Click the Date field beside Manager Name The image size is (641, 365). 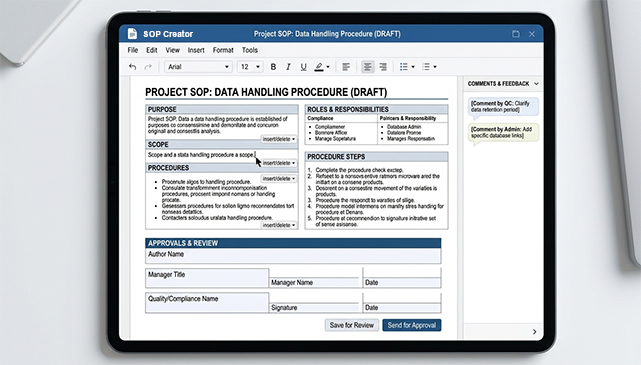[x=402, y=282]
